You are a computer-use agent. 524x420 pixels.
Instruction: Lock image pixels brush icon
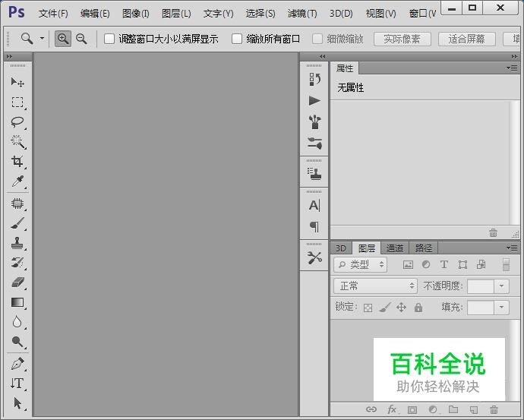pos(385,308)
